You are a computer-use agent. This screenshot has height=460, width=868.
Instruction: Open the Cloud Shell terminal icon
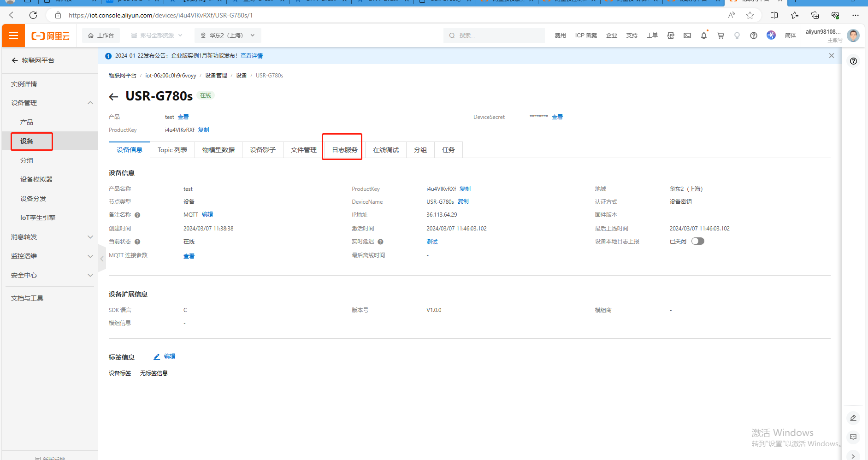[687, 35]
